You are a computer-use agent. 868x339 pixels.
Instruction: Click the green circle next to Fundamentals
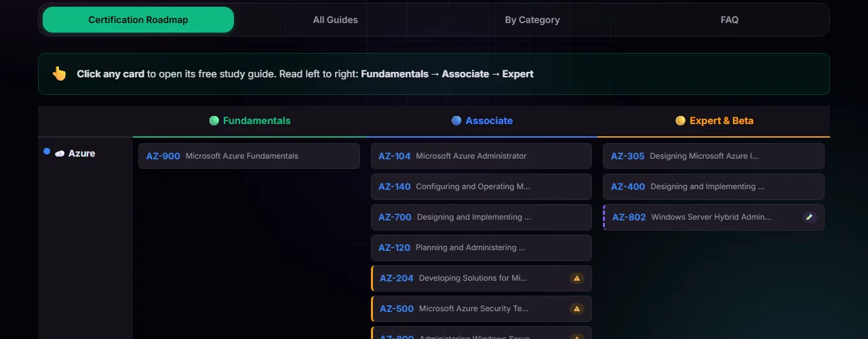tap(214, 121)
